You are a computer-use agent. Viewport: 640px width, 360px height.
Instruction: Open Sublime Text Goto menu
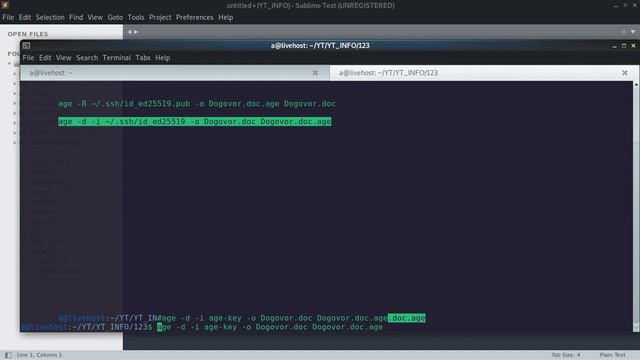(116, 17)
